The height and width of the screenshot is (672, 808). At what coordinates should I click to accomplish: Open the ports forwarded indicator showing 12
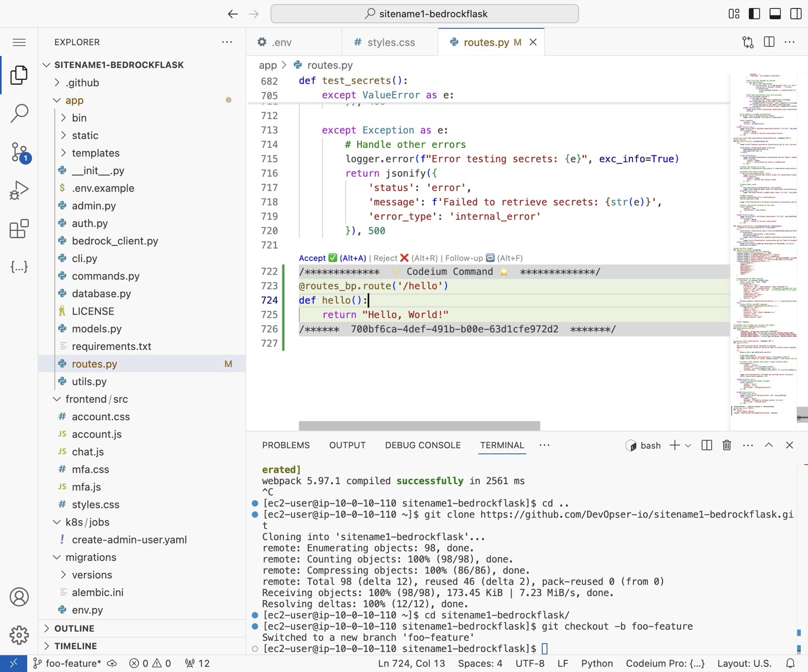pos(197,663)
